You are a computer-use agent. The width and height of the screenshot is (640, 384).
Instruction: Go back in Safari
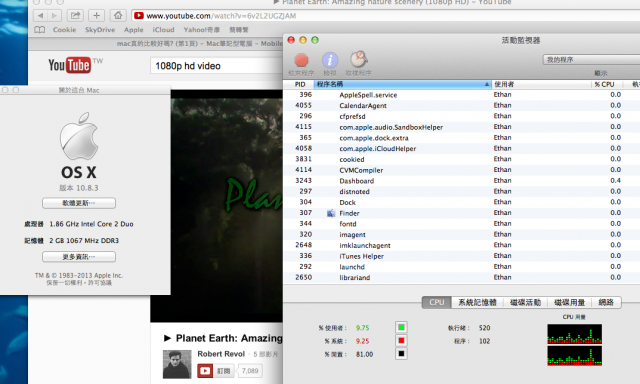40,16
